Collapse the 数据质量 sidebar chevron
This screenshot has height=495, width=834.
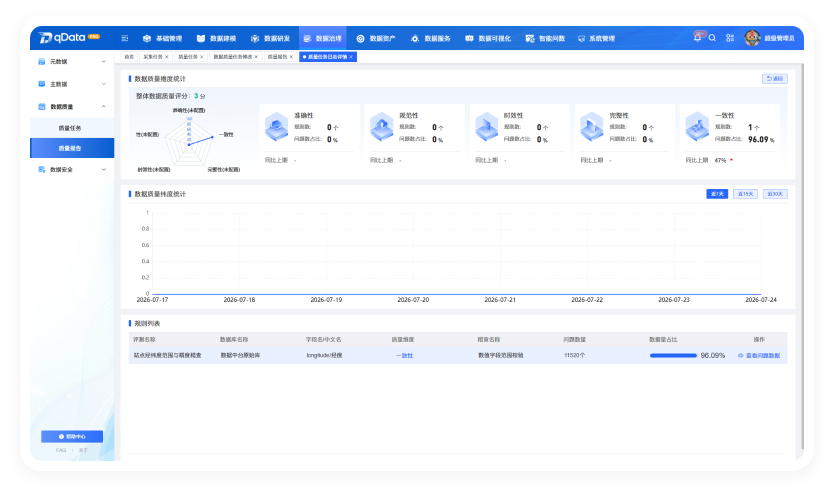104,107
